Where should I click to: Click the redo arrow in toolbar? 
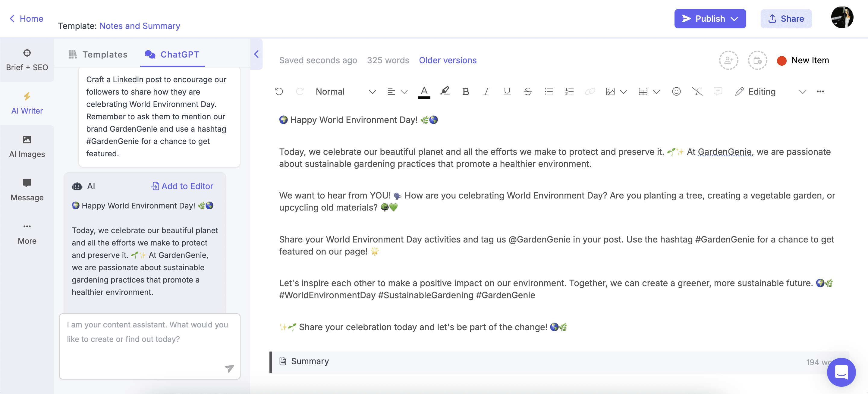click(300, 92)
